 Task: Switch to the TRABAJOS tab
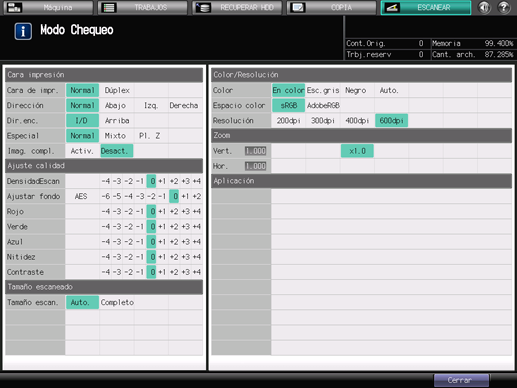tap(142, 7)
